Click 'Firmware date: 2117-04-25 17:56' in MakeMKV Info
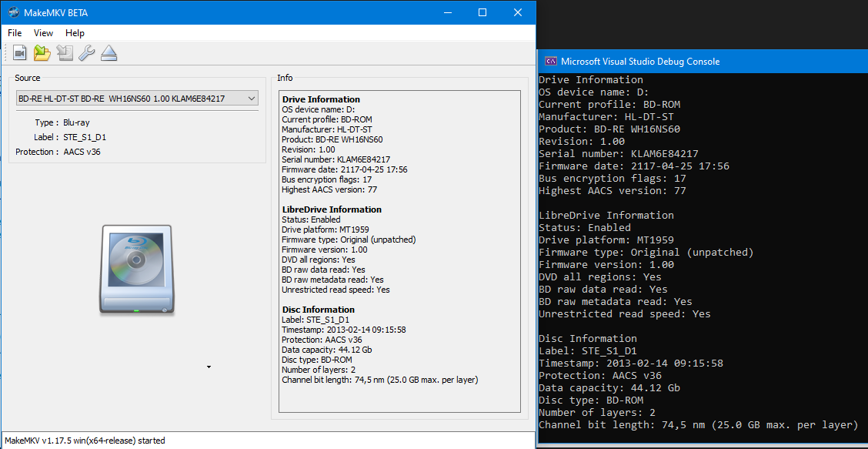Image resolution: width=868 pixels, height=449 pixels. tap(345, 169)
